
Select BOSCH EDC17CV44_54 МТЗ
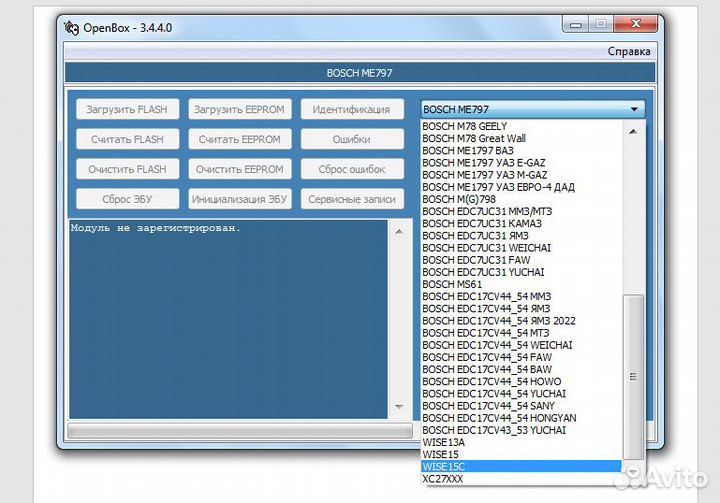(521, 333)
